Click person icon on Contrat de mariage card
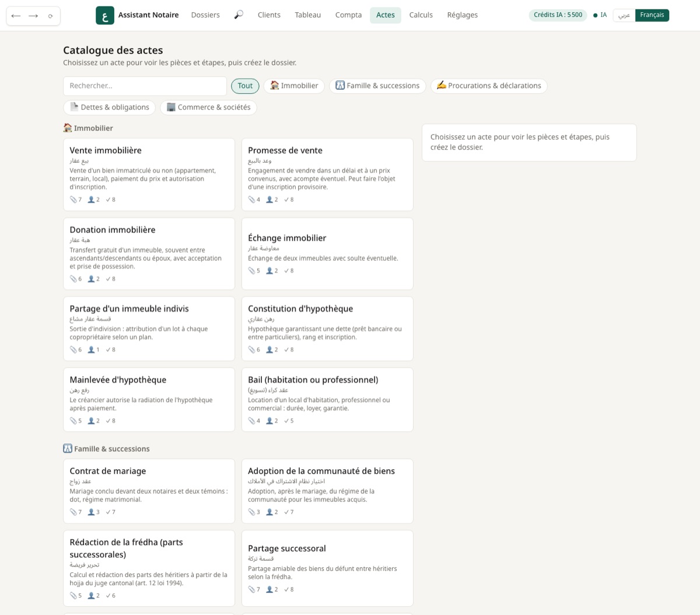 pos(91,512)
